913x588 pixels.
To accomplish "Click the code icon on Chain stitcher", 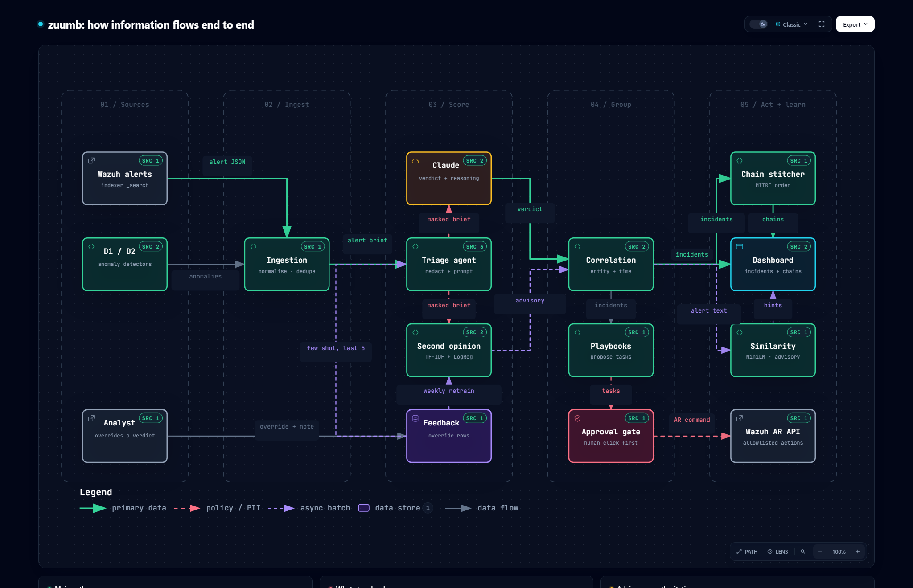I will 740,161.
